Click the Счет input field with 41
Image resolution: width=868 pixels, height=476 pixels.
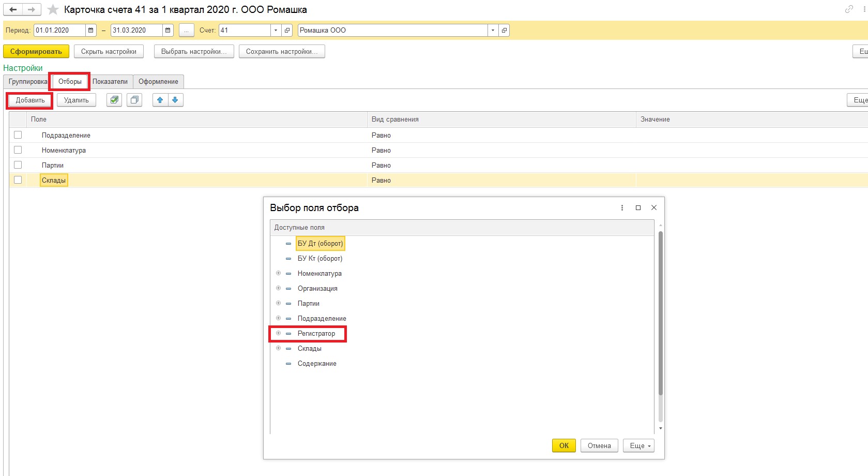245,30
